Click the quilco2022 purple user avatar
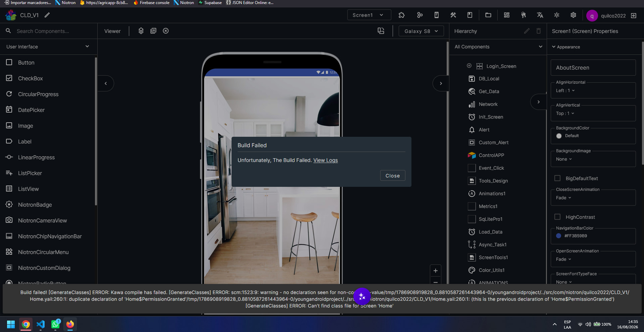Screen dimensions: 644x332 592,16
